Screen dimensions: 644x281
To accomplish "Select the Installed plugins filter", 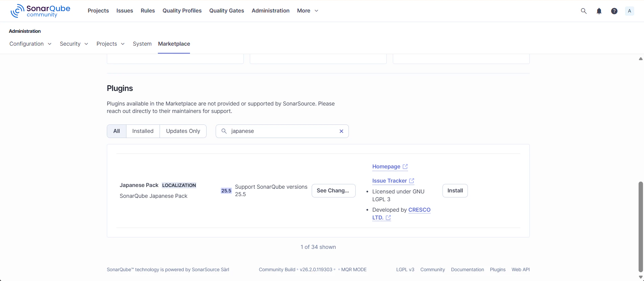I will coord(143,131).
